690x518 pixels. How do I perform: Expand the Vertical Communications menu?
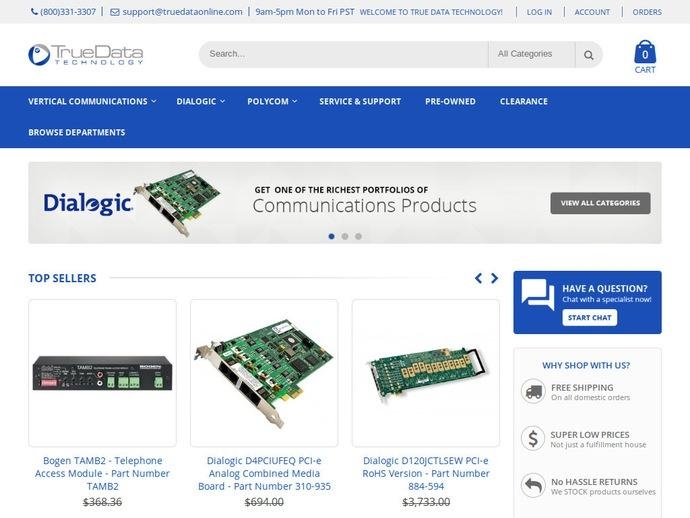coord(92,101)
